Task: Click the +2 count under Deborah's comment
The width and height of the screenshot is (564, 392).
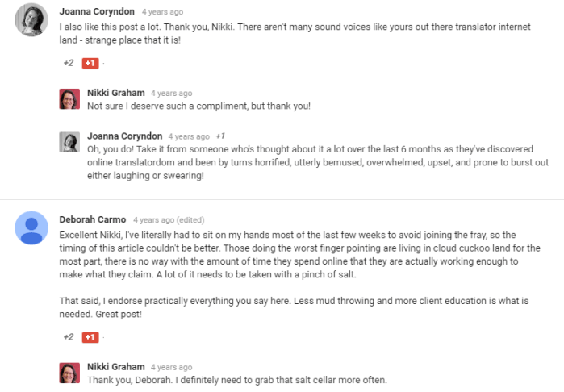Action: pos(68,336)
